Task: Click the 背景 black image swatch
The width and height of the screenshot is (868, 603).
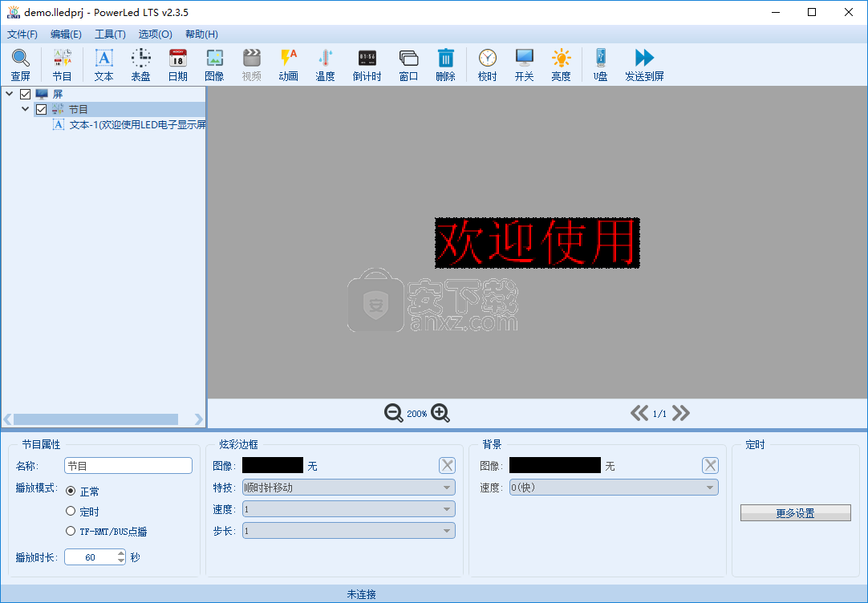Action: [554, 465]
